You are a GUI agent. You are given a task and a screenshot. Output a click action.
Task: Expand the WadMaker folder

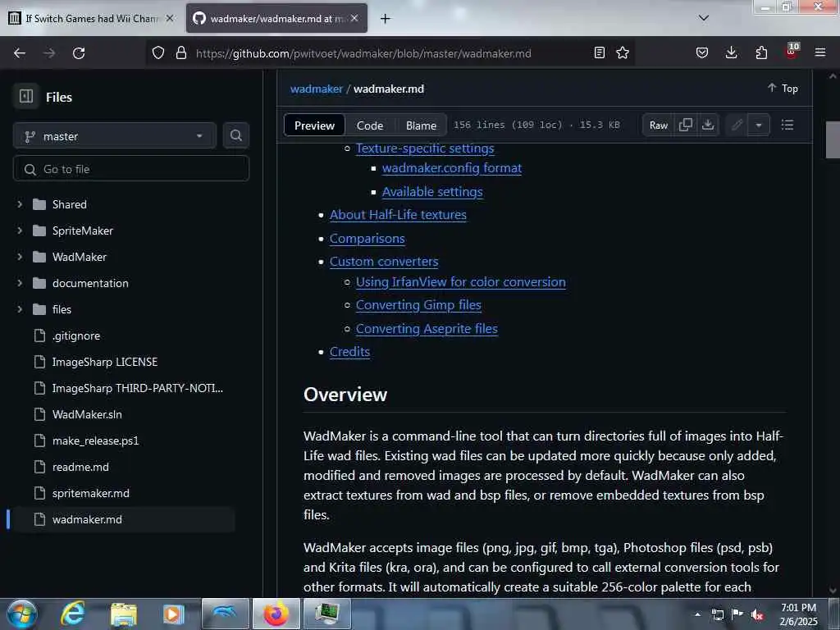point(20,257)
